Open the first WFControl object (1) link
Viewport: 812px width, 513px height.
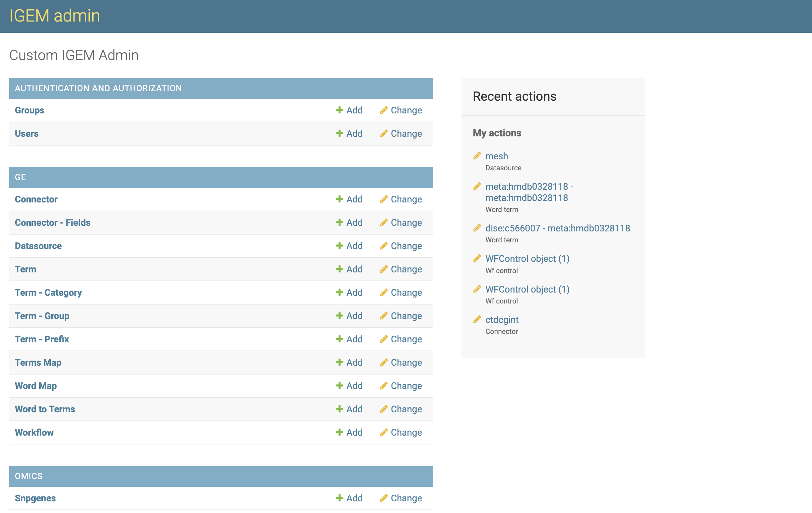click(528, 259)
